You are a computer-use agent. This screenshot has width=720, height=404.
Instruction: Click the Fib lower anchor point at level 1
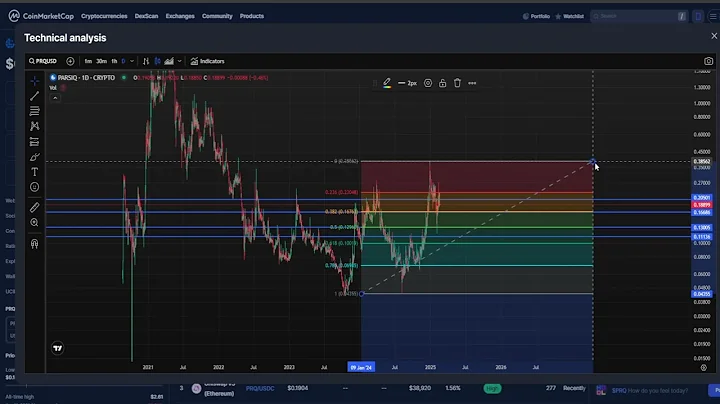362,294
